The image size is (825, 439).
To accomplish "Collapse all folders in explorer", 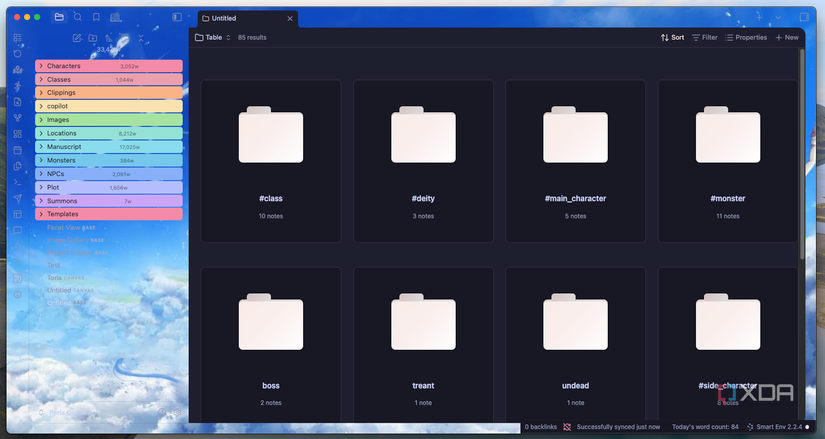I will 141,38.
